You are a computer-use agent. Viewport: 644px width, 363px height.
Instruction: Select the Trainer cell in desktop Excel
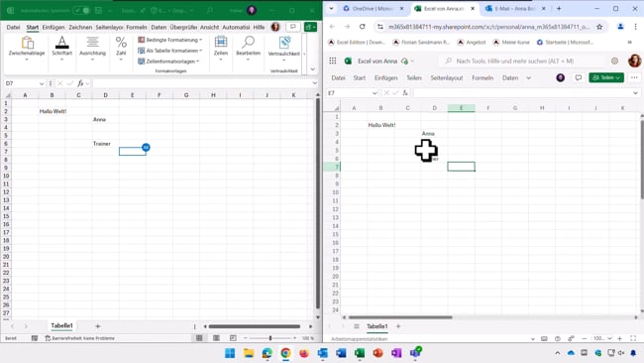pyautogui.click(x=106, y=144)
